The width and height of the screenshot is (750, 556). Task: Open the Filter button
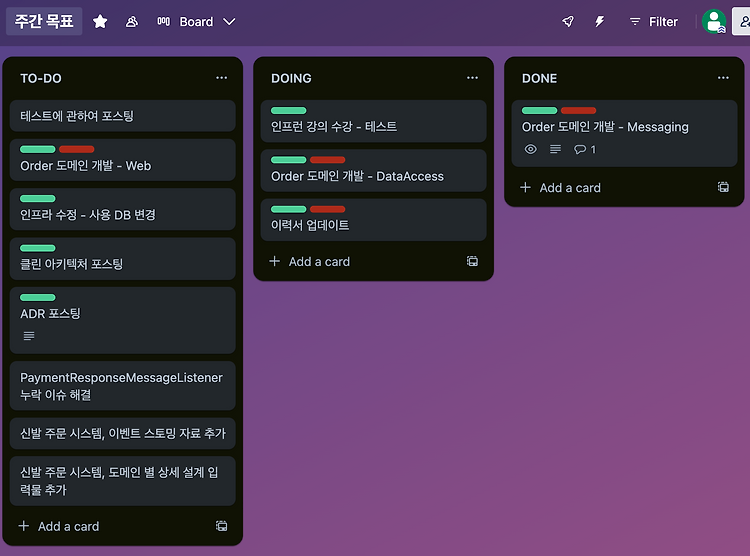pos(653,22)
